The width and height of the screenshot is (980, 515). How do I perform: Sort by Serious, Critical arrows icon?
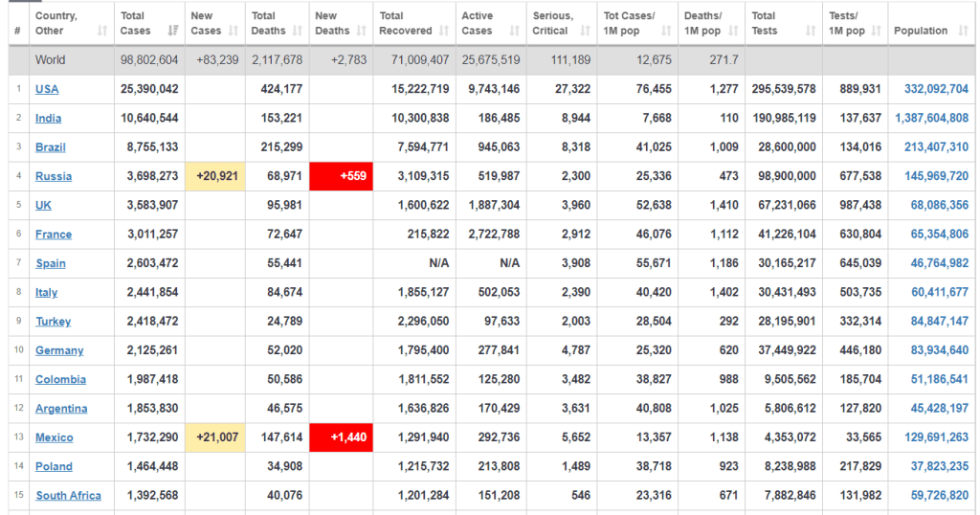584,31
